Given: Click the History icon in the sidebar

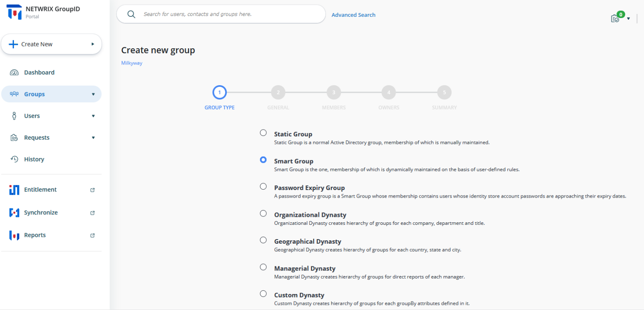Looking at the screenshot, I should [14, 159].
